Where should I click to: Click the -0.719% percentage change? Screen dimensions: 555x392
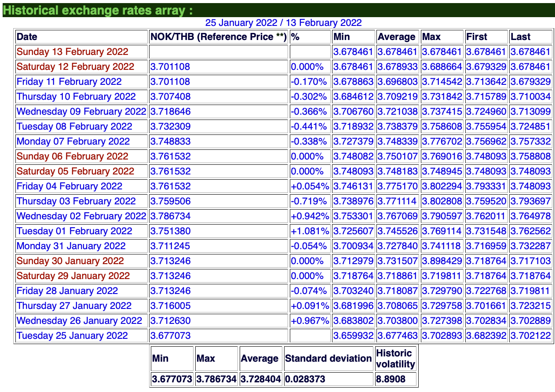[x=309, y=201]
